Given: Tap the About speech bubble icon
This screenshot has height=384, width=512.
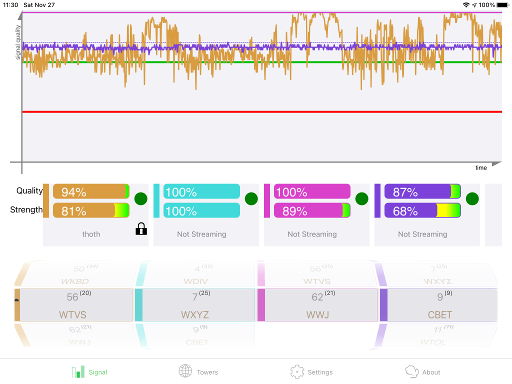Looking at the screenshot, I should click(412, 371).
